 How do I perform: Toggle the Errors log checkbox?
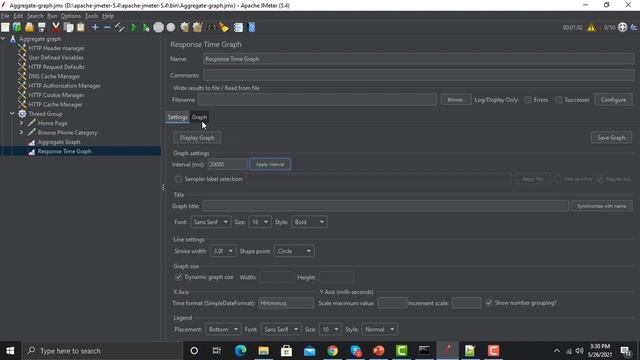pos(528,100)
